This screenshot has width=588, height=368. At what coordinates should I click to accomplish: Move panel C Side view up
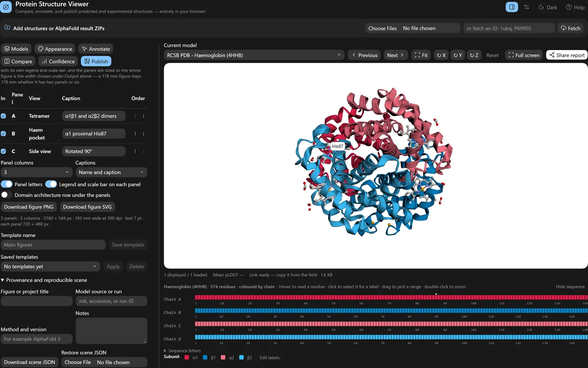click(x=135, y=151)
